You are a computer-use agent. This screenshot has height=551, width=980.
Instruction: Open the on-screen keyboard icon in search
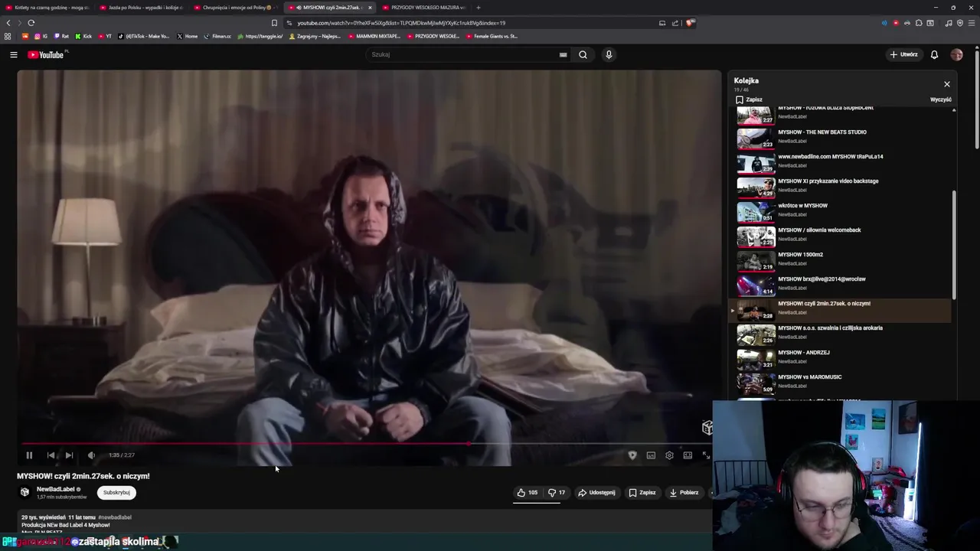(563, 54)
